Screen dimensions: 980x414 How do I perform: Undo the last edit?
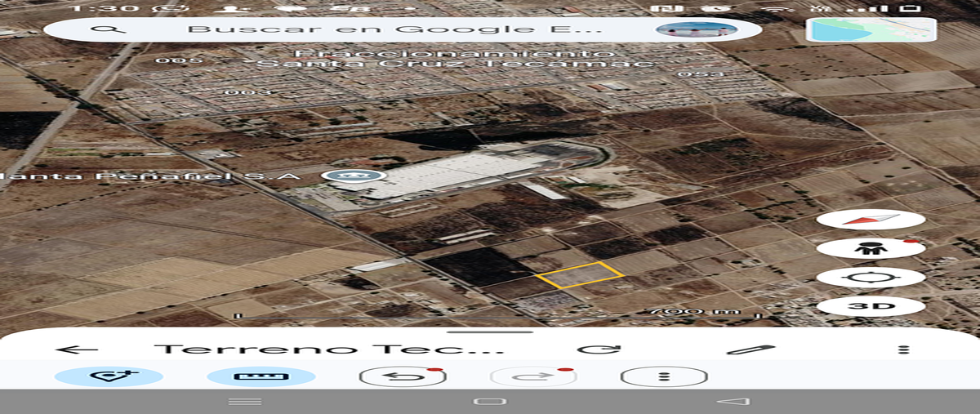tap(403, 376)
